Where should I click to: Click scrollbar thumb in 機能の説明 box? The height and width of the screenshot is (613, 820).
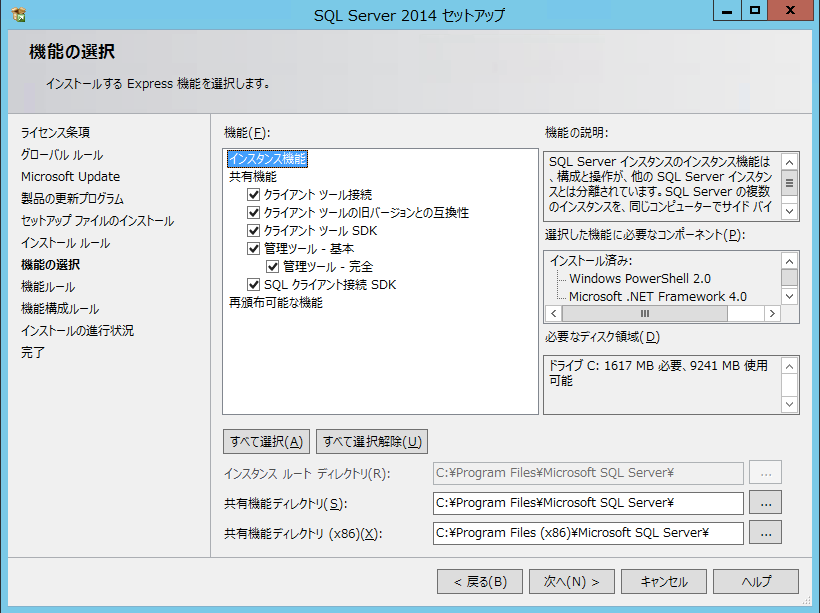(789, 183)
